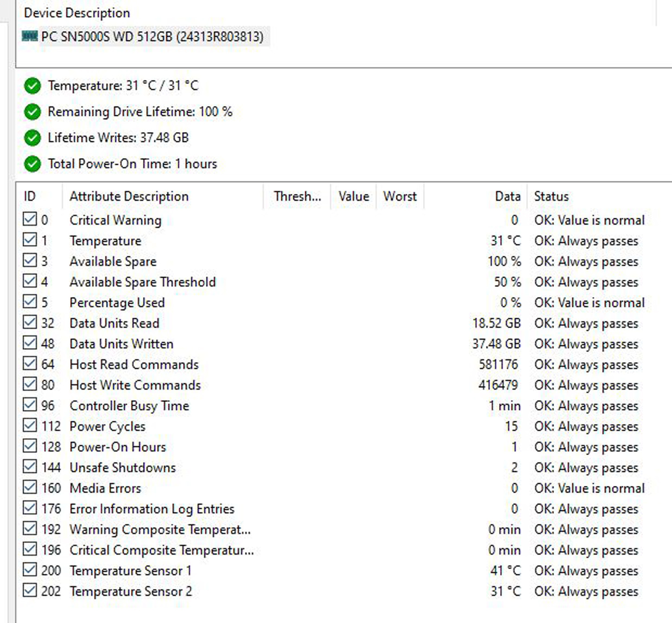Toggle the Critical Composite Temperature checkbox
Viewport: 672px width, 623px height.
(x=30, y=548)
